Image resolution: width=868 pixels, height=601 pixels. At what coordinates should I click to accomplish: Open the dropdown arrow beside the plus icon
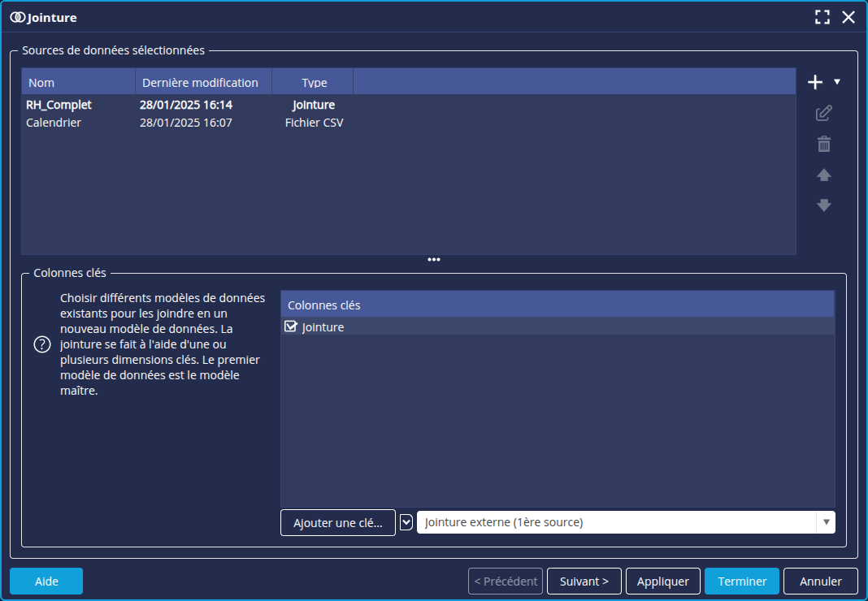(837, 82)
